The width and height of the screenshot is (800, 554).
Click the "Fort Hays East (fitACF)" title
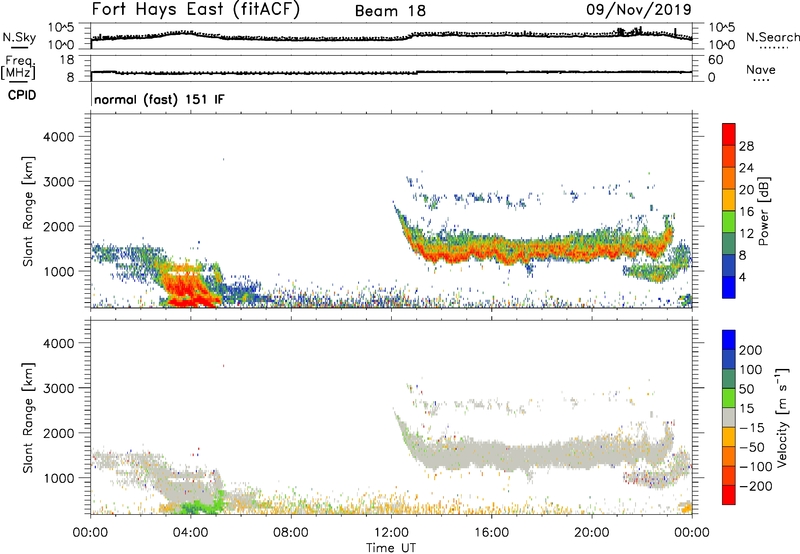[195, 9]
